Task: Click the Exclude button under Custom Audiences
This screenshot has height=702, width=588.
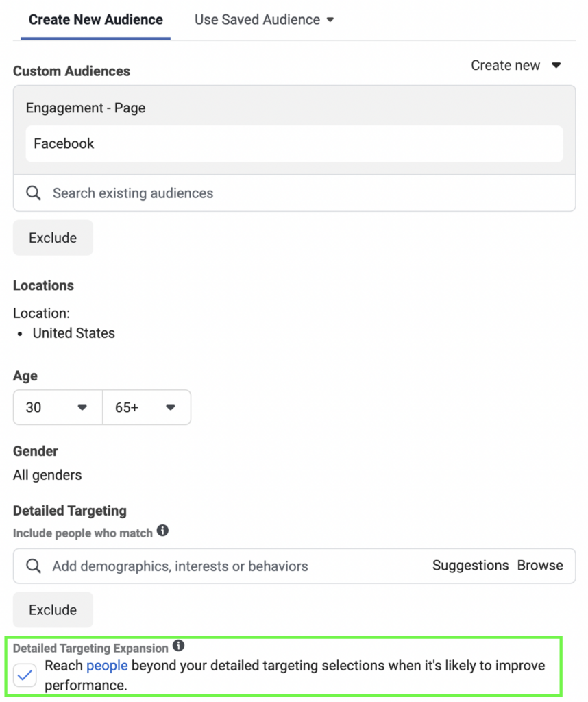Action: pos(53,237)
